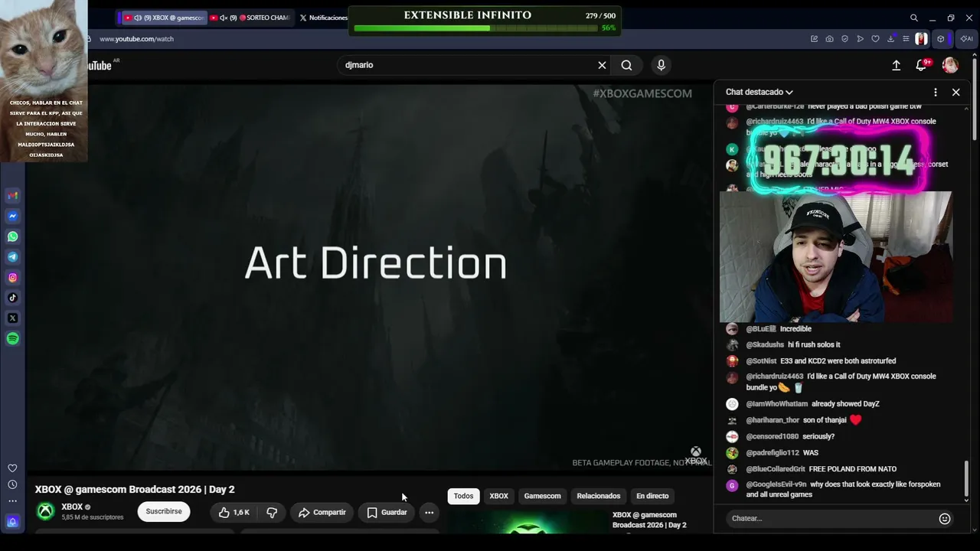Open TikTok in the browser sidebar

[12, 298]
